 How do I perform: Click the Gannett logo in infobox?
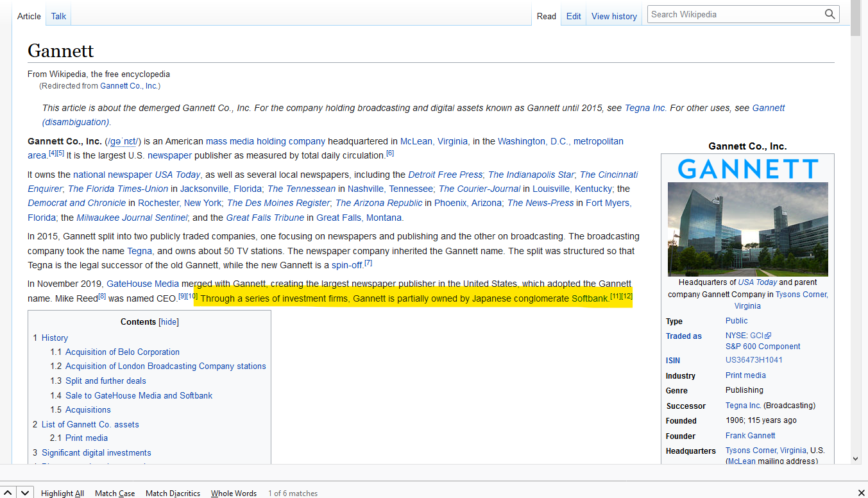click(x=747, y=169)
